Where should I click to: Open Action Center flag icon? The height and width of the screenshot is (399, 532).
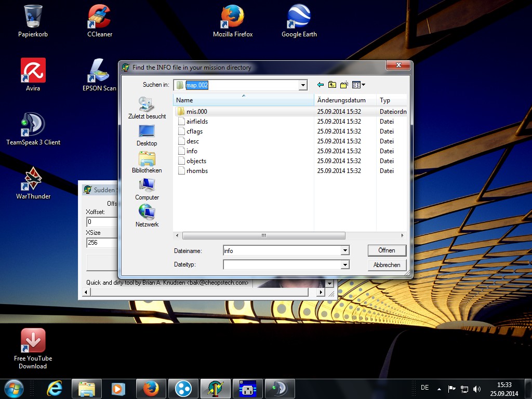click(451, 389)
